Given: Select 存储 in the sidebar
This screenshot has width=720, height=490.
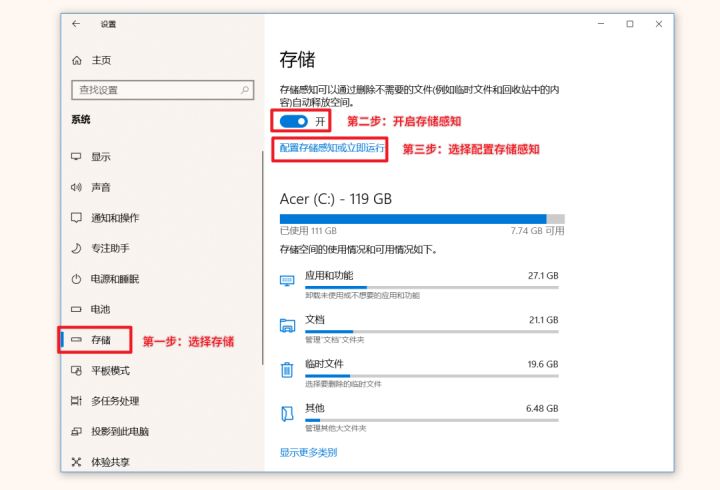Looking at the screenshot, I should pyautogui.click(x=100, y=341).
